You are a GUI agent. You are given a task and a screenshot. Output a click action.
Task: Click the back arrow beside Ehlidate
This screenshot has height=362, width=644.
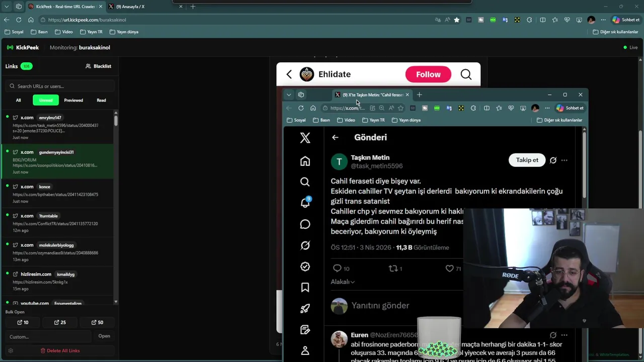point(289,74)
